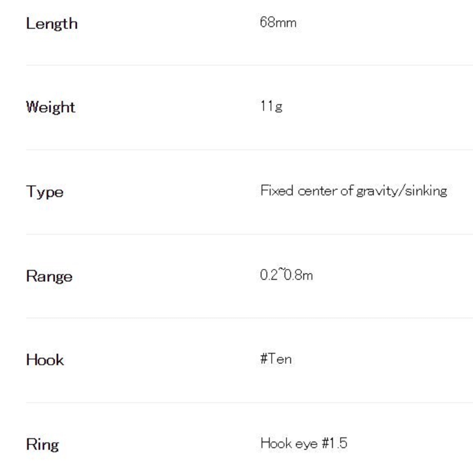This screenshot has width=473, height=476.
Task: Click divider line between Type and Range rows
Action: point(249,234)
